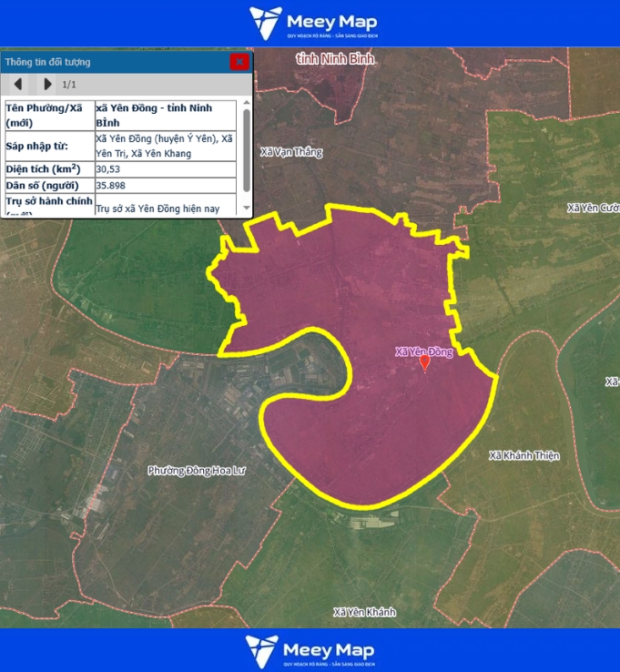The height and width of the screenshot is (672, 620).
Task: Click the Xã Yên Đồng label above pin
Action: coord(422,351)
